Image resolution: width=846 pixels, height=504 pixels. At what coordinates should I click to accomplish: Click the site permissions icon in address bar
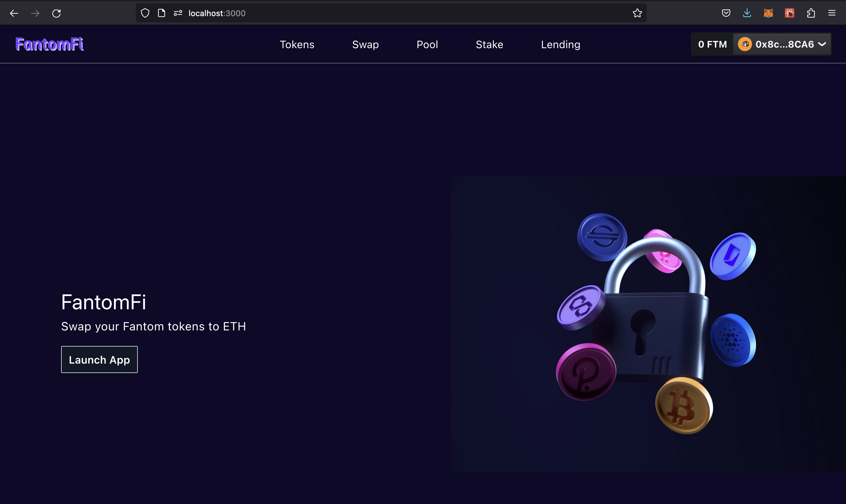click(178, 13)
